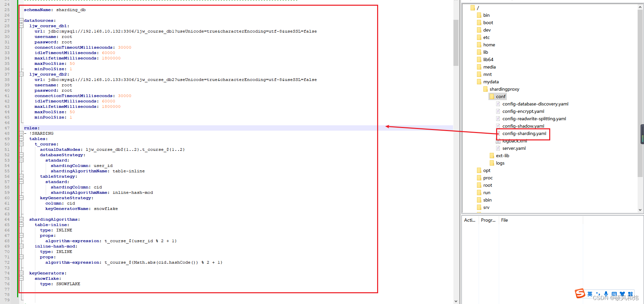Click the Acti... column header

tap(470, 220)
